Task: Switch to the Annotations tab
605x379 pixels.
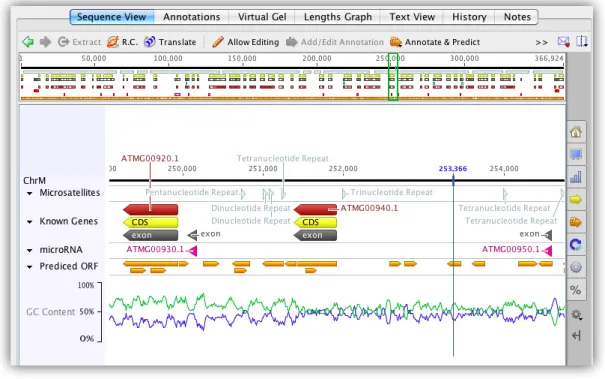Action: tap(191, 17)
